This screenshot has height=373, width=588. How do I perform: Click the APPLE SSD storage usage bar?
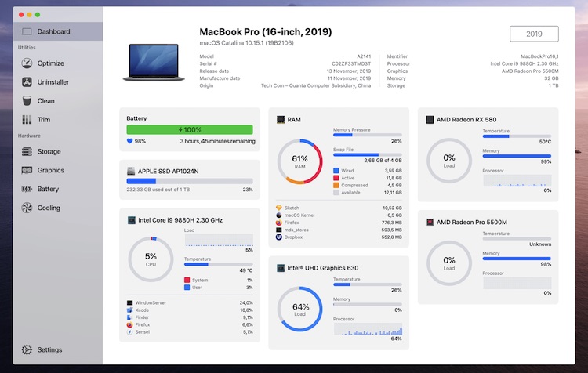coord(189,181)
